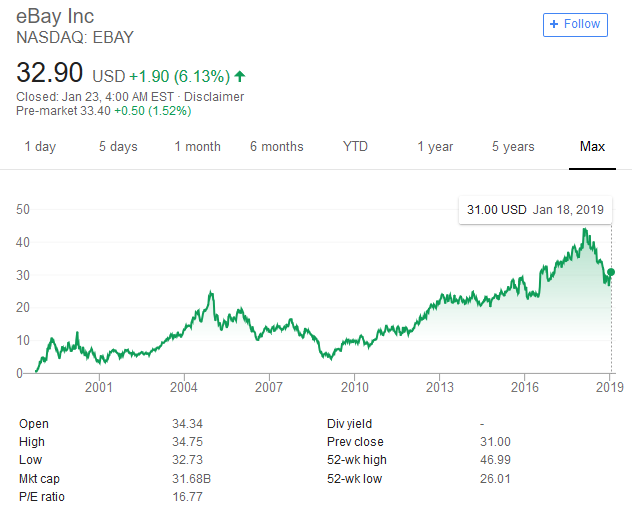Click the Div yield label
The image size is (632, 510).
coord(349,424)
